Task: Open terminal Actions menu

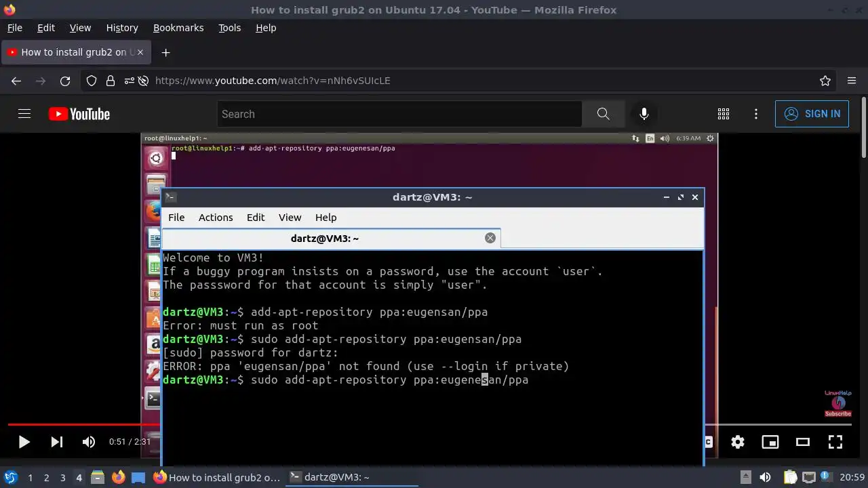Action: [216, 217]
